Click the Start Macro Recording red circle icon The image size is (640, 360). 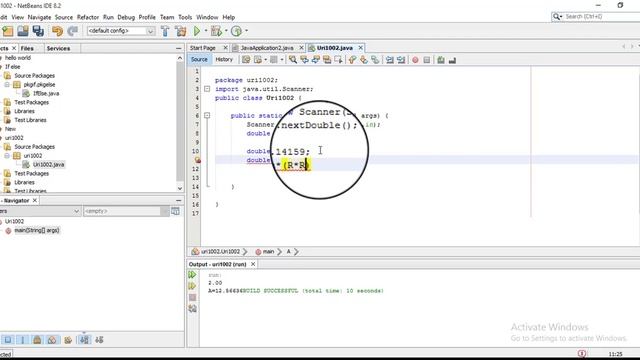pyautogui.click(x=415, y=60)
